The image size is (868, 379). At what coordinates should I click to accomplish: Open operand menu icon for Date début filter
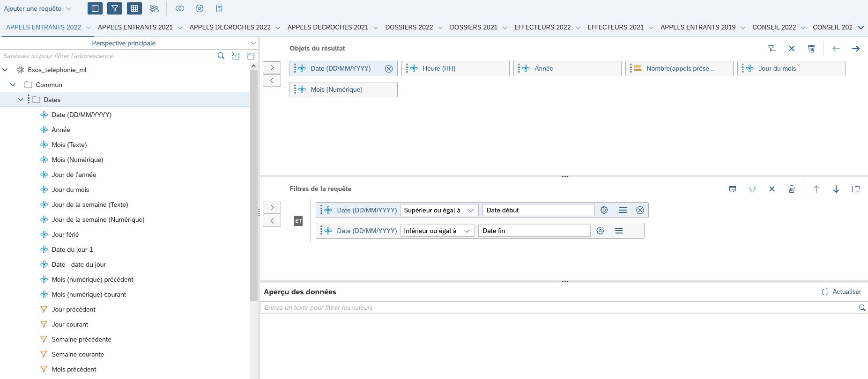pos(623,210)
